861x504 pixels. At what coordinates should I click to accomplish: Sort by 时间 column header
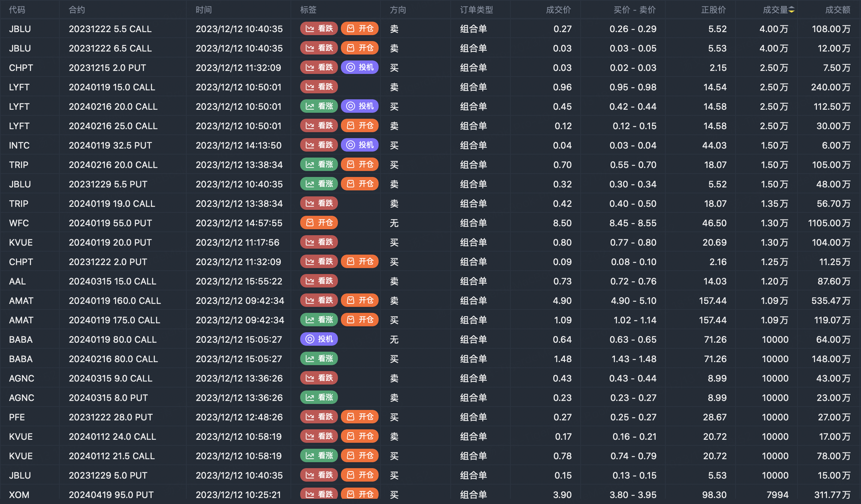click(x=203, y=10)
